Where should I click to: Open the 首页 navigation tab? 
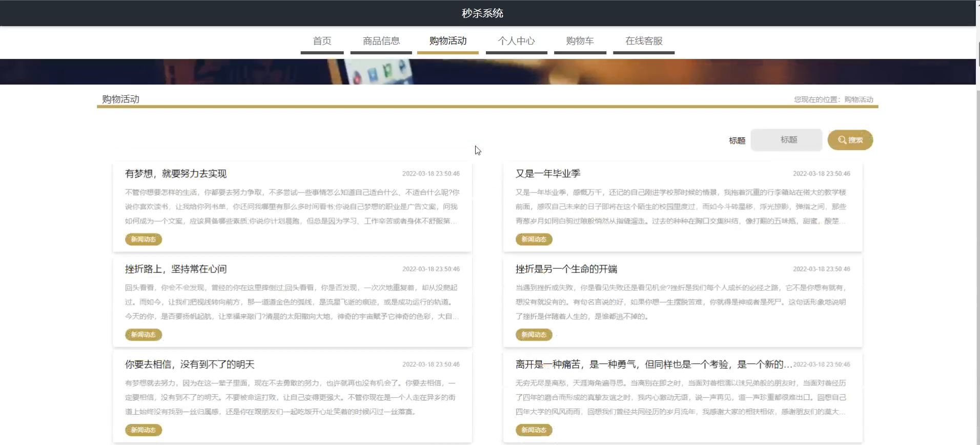click(322, 41)
